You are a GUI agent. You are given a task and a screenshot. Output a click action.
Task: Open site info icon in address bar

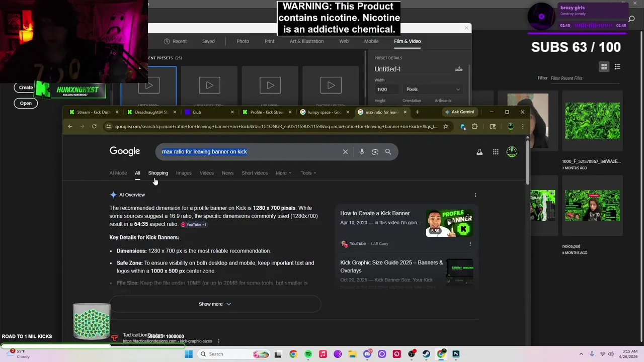click(108, 126)
